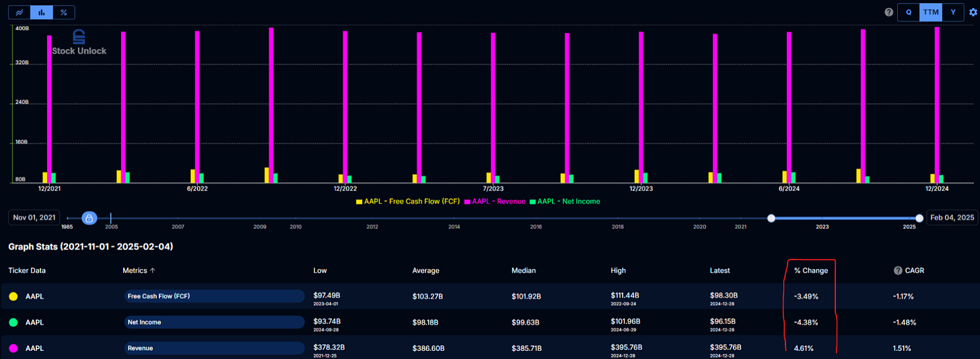Click the left handle of the date range slider

click(x=771, y=218)
